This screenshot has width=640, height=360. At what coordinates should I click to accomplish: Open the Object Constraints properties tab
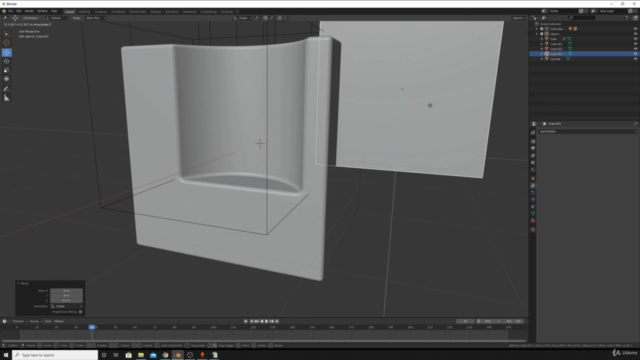[x=533, y=207]
